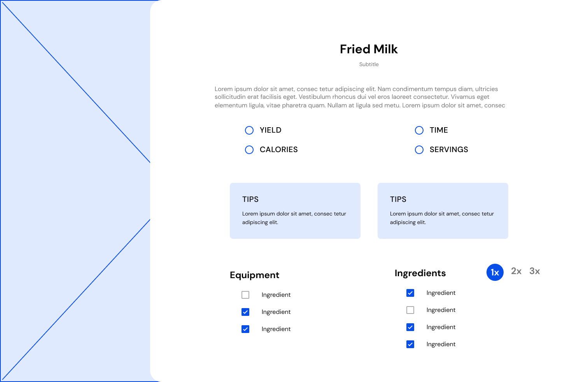Click the Fried Milk title
This screenshot has height=382, width=588.
369,49
